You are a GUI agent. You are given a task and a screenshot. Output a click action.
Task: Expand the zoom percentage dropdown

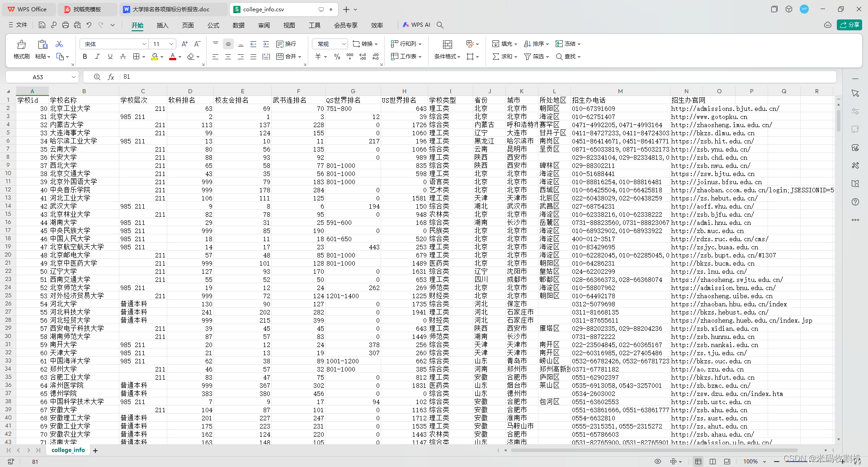point(765,462)
